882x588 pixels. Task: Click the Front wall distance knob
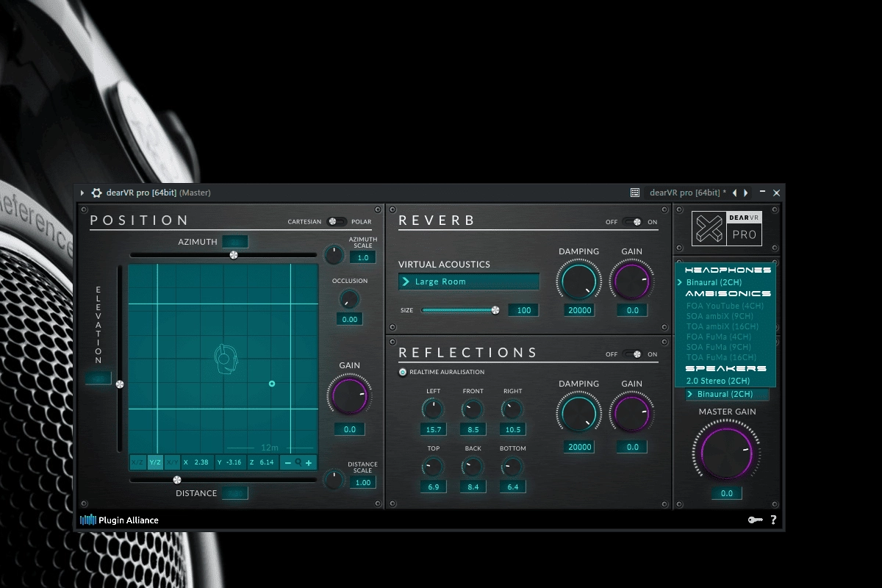point(473,409)
